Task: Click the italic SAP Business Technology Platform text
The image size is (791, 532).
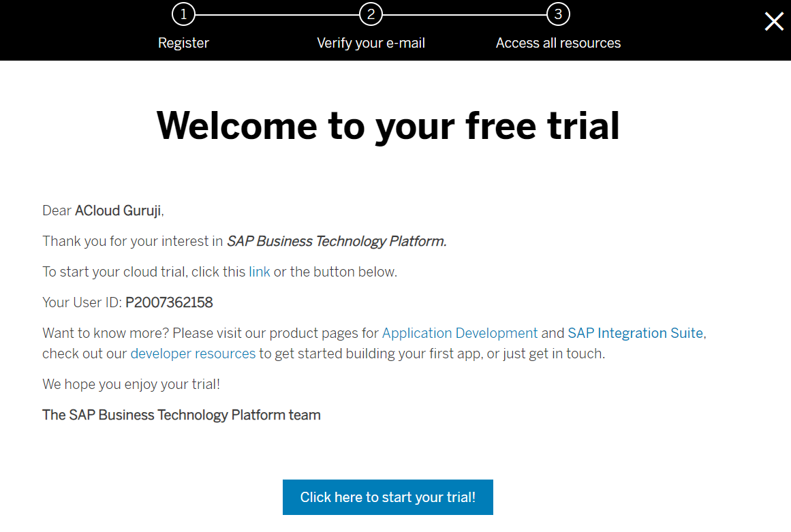Action: pos(337,241)
